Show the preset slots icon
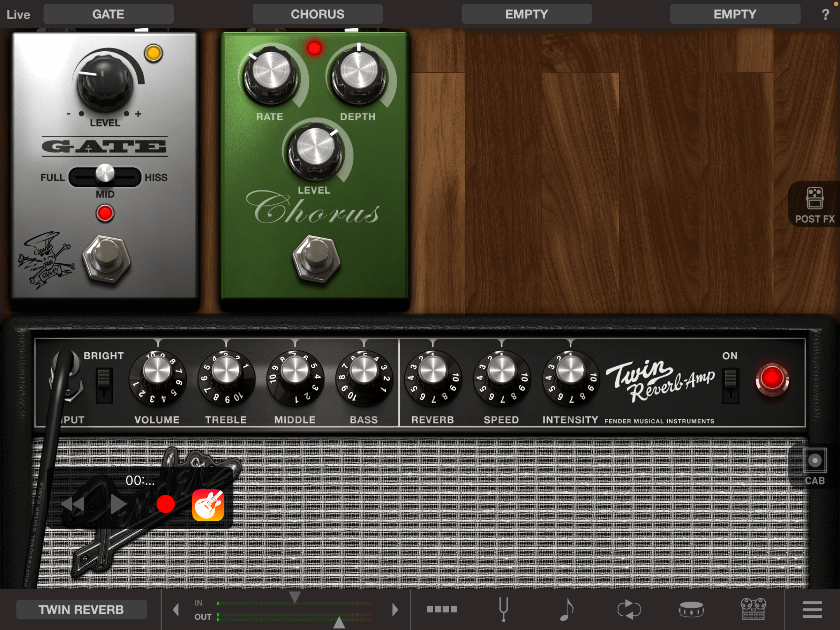 (442, 609)
